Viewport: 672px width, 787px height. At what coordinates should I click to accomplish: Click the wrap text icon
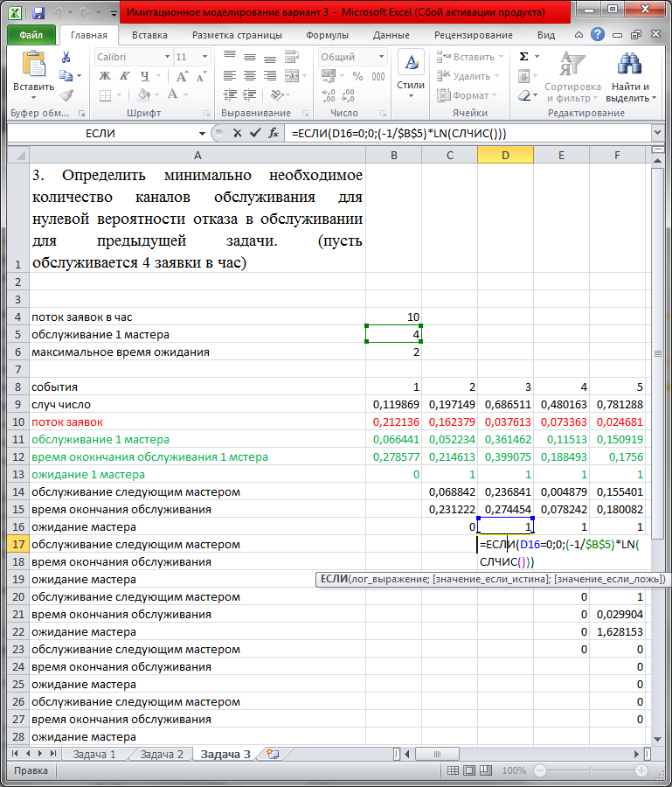[292, 56]
